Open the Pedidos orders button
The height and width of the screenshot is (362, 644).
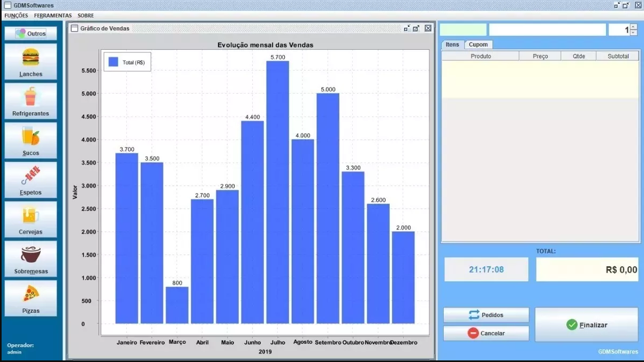click(x=486, y=315)
